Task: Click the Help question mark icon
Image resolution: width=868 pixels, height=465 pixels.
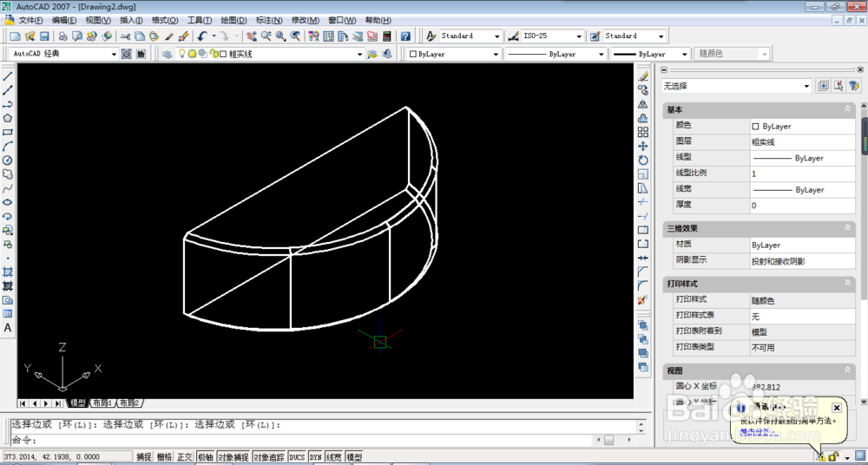Action: pyautogui.click(x=405, y=36)
